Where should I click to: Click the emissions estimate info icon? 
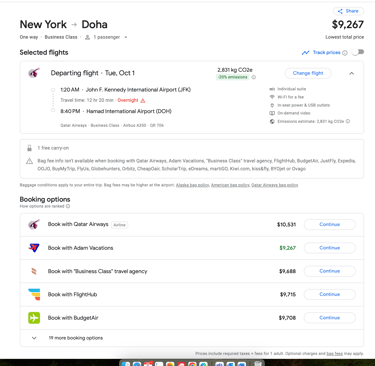pyautogui.click(x=348, y=121)
